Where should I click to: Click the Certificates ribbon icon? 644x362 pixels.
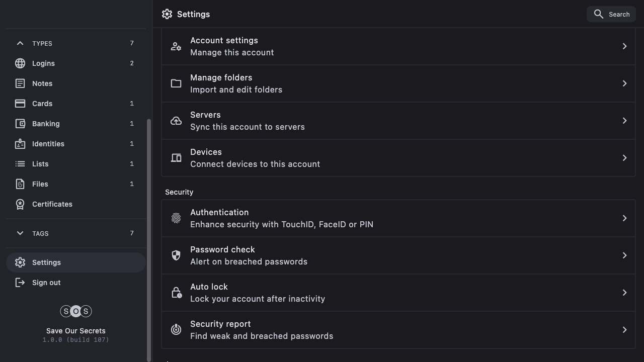point(20,204)
